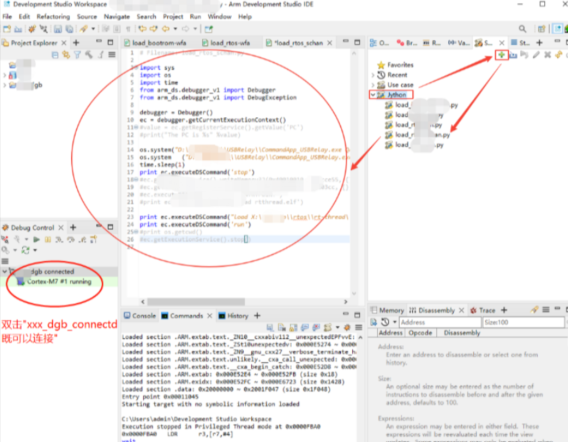
Task: Expand the Use case node
Action: tap(372, 85)
